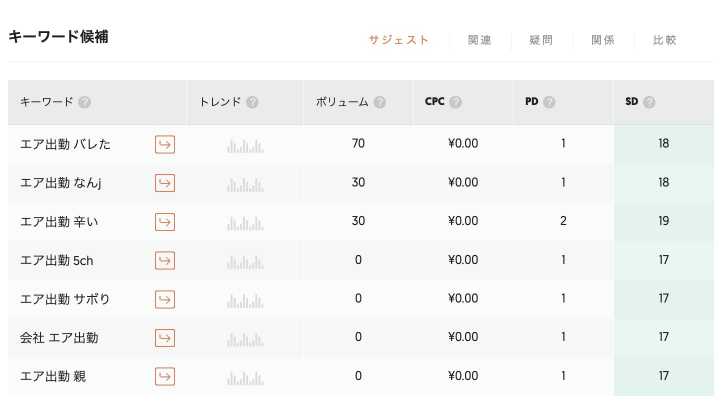Screen dimensions: 723x410
Task: Open arrow icon for エア出勤 サボり
Action: pyautogui.click(x=165, y=299)
